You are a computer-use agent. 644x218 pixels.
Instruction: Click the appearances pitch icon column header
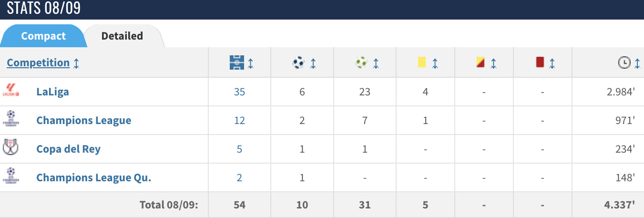click(x=236, y=62)
